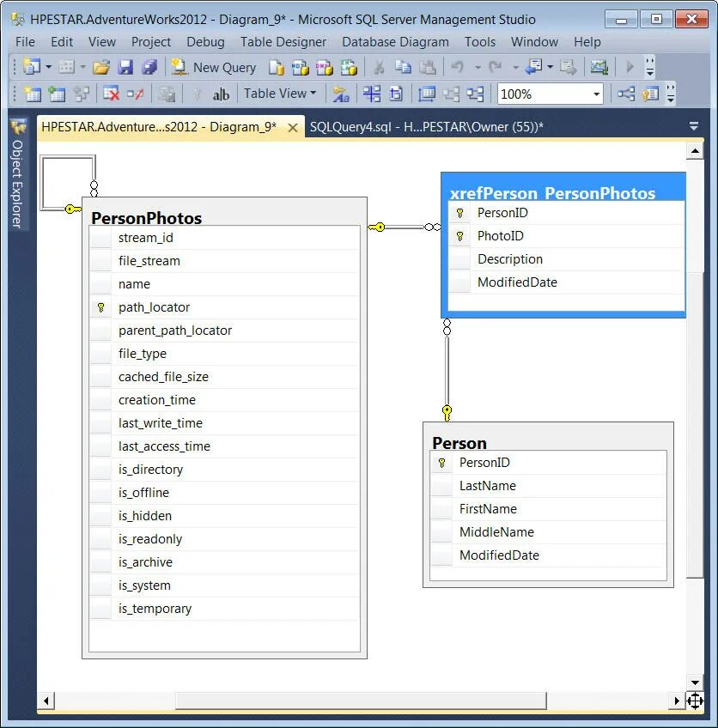Open the Help menu
This screenshot has height=728, width=718.
pyautogui.click(x=587, y=42)
